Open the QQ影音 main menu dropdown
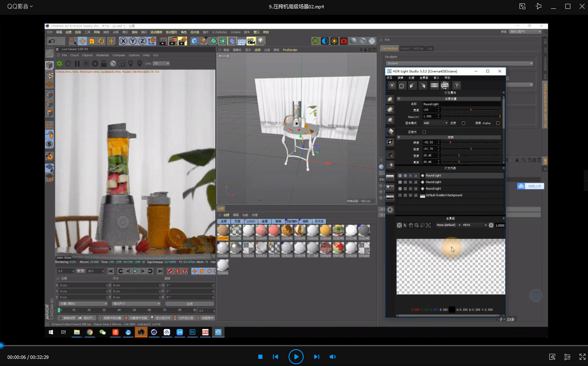The image size is (588, 366). pyautogui.click(x=20, y=6)
